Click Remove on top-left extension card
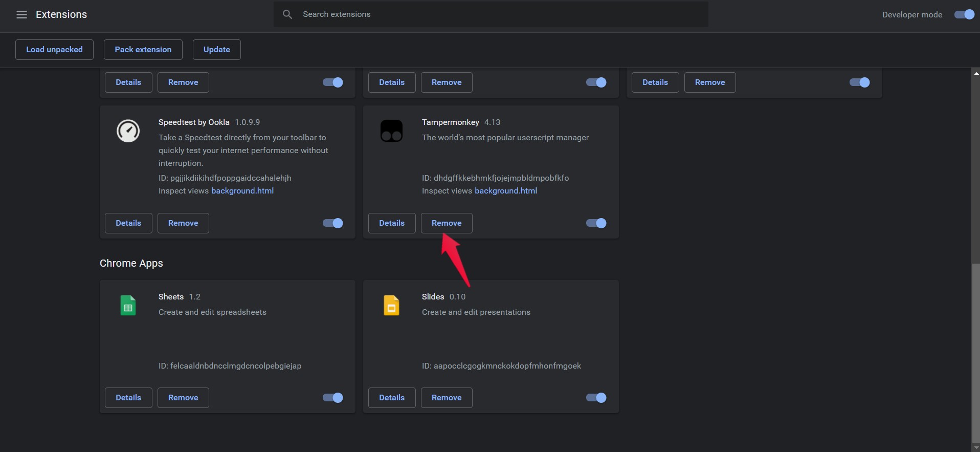Screen dimensions: 980x452 pyautogui.click(x=183, y=82)
